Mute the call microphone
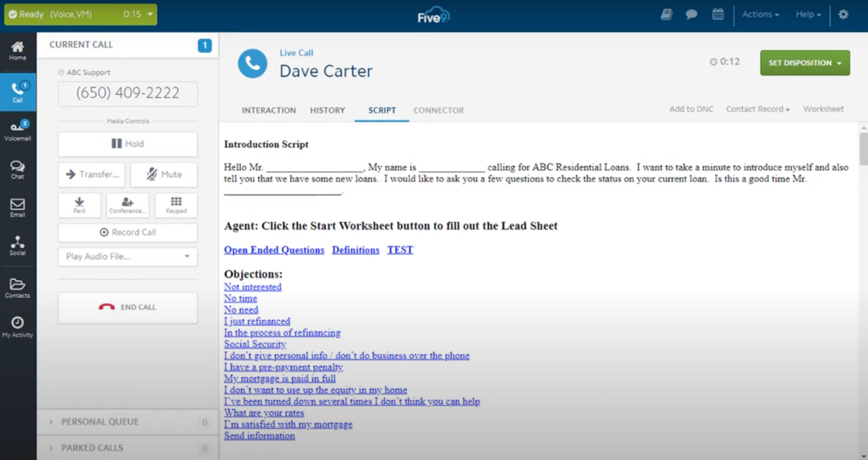The height and width of the screenshot is (460, 868). pyautogui.click(x=164, y=174)
